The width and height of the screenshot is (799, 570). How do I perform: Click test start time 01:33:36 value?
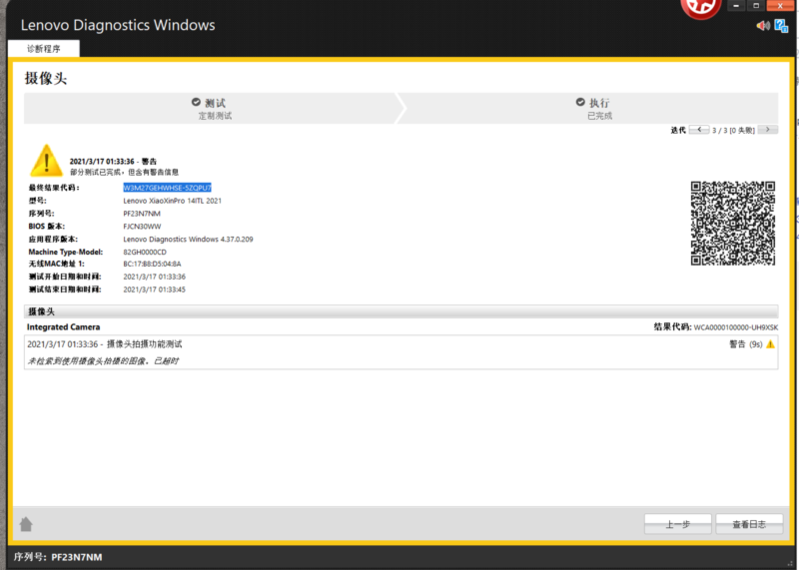[154, 277]
